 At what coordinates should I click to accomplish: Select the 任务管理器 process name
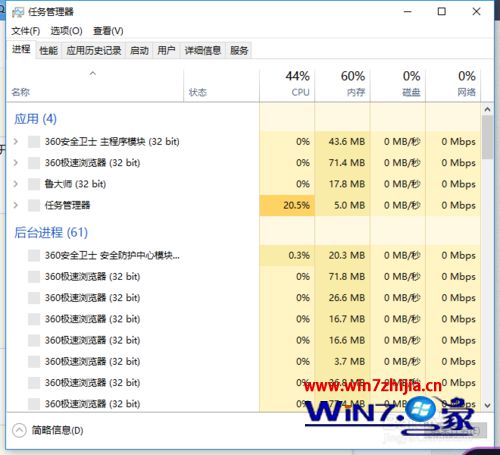tap(67, 205)
